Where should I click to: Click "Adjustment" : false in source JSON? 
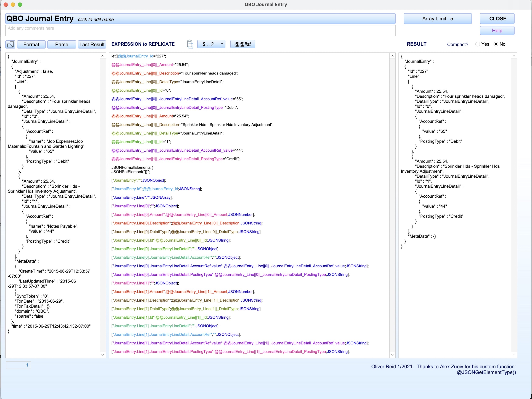(x=34, y=71)
